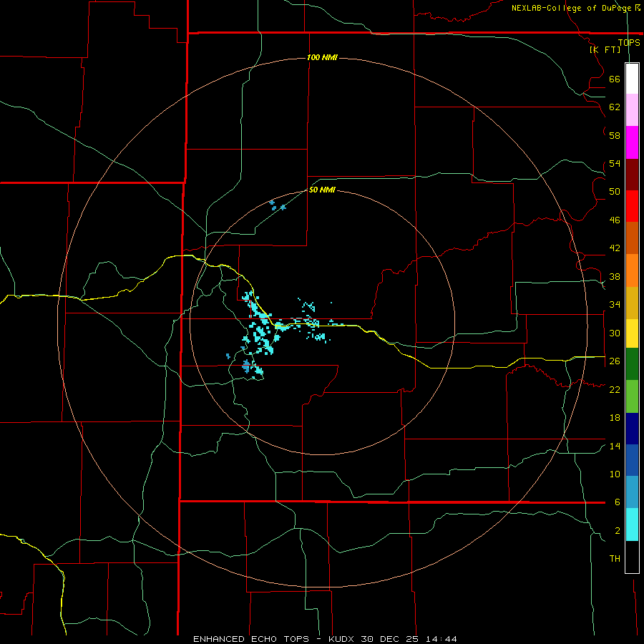This screenshot has width=644, height=644.
Task: Click the "[K FT]" units label
Action: coord(605,49)
